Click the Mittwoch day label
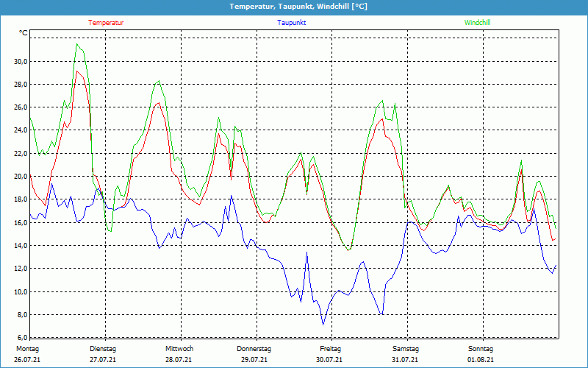This screenshot has height=368, width=588. coord(179,349)
